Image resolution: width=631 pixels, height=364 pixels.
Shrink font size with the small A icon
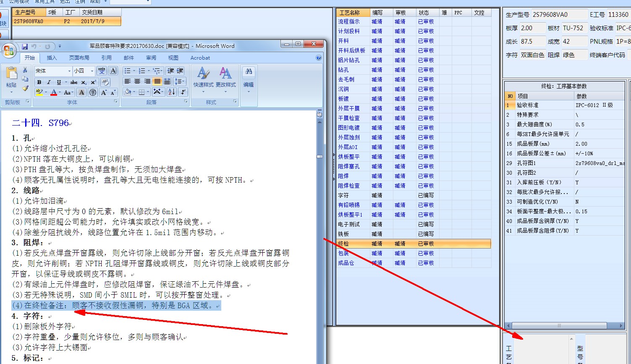[x=113, y=92]
